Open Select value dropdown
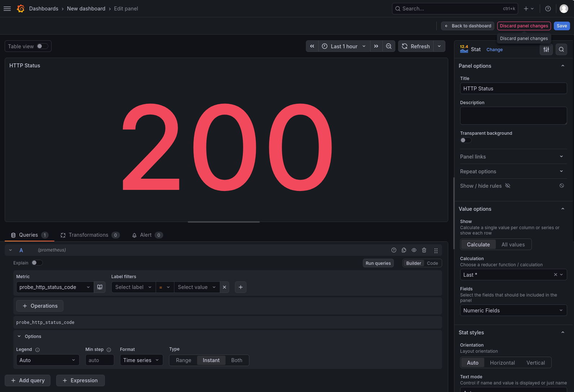This screenshot has width=574, height=392. coord(197,287)
